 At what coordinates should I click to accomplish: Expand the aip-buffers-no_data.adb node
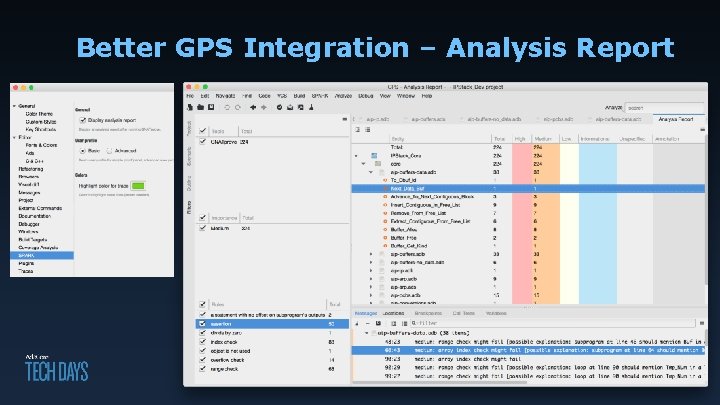371,262
